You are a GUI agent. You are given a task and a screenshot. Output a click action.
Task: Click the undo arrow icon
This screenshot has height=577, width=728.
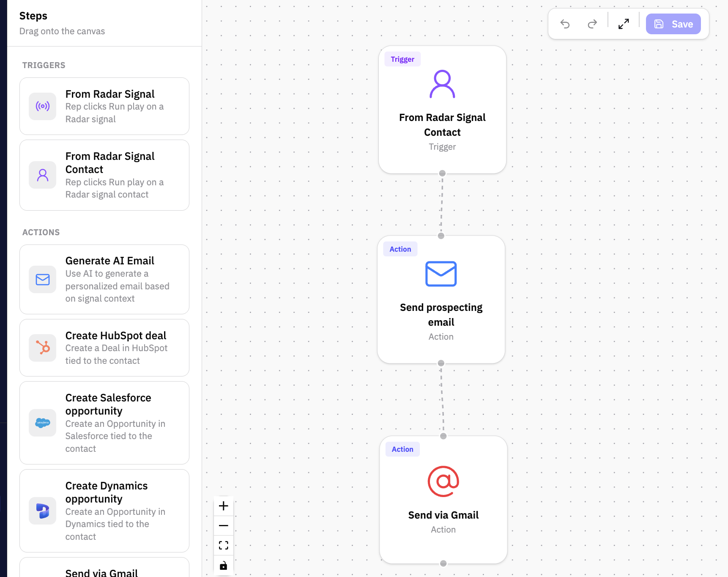(x=565, y=24)
